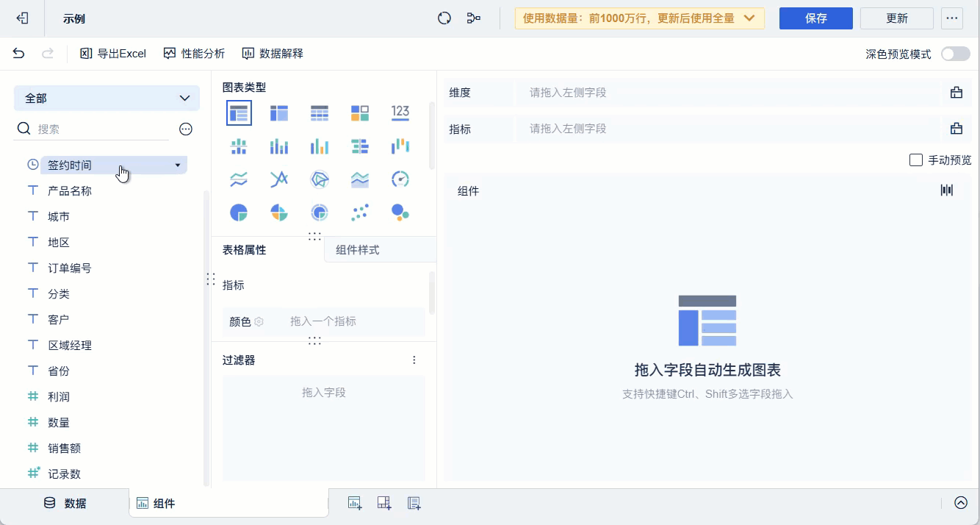Viewport: 980px width, 525px height.
Task: Open 数据解释 data explanation
Action: pos(273,53)
